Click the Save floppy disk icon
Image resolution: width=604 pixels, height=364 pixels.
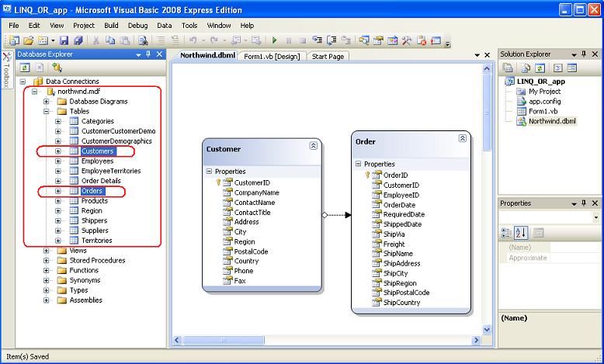[x=64, y=40]
